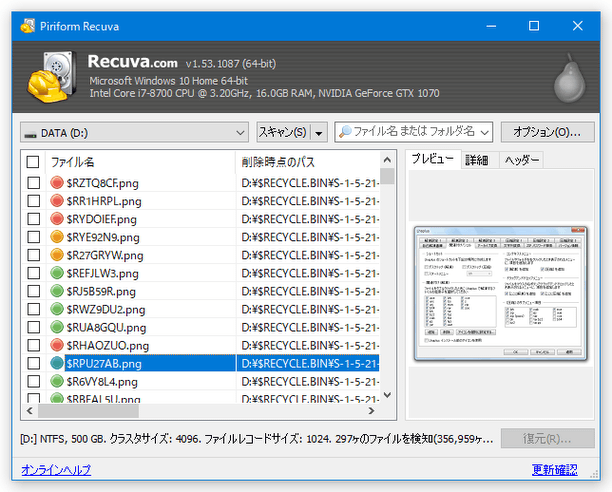Click the red status icon for $RHAOZUO.png
612x492 pixels.
(x=57, y=345)
